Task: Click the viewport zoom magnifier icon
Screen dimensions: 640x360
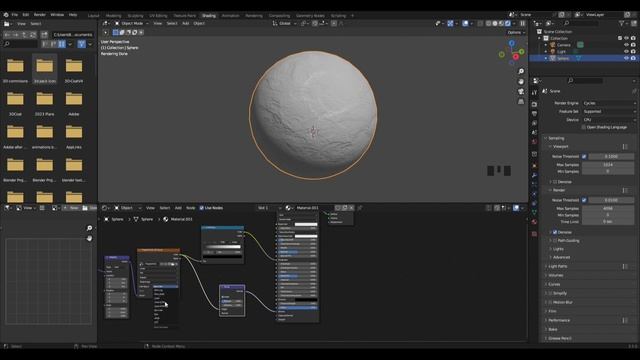Action: point(521,71)
